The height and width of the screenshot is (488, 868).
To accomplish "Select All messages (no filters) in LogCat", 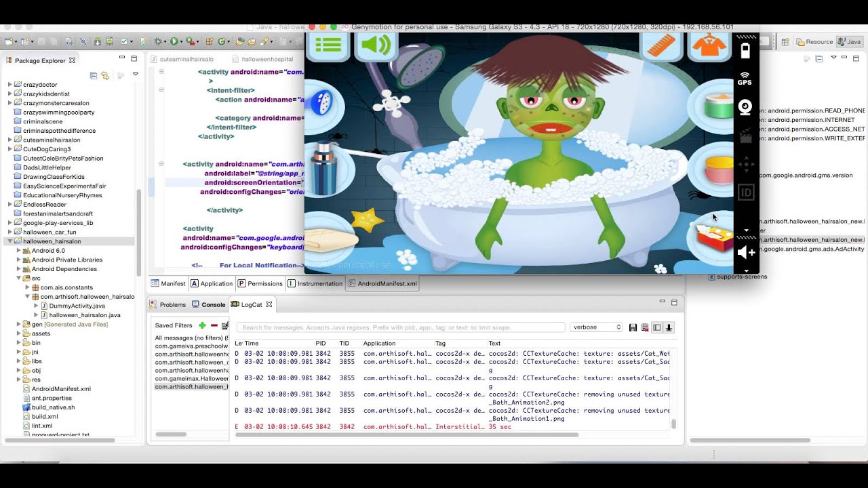I will 192,338.
